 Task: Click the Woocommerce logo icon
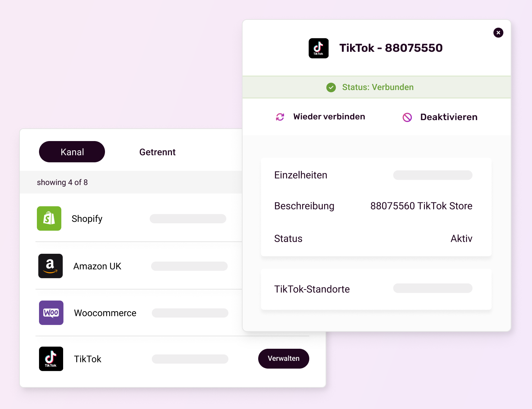(51, 313)
